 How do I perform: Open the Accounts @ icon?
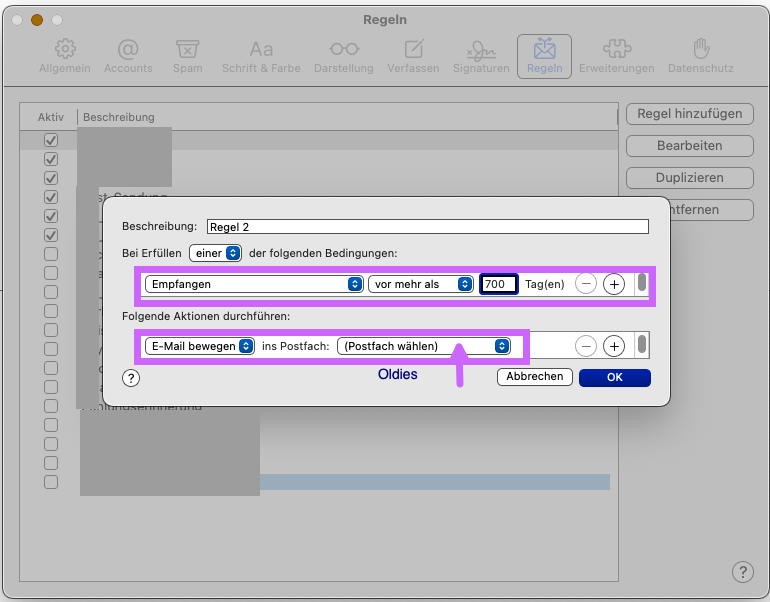[128, 56]
